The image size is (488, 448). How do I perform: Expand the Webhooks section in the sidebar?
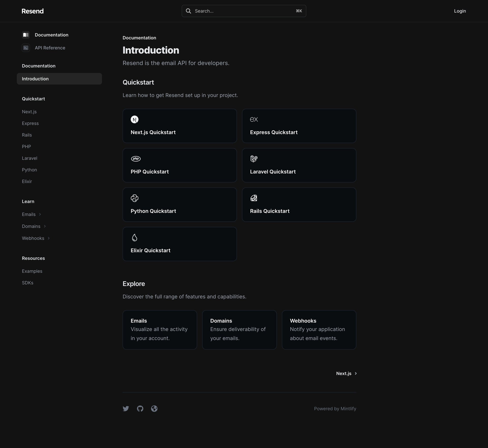[x=33, y=238]
